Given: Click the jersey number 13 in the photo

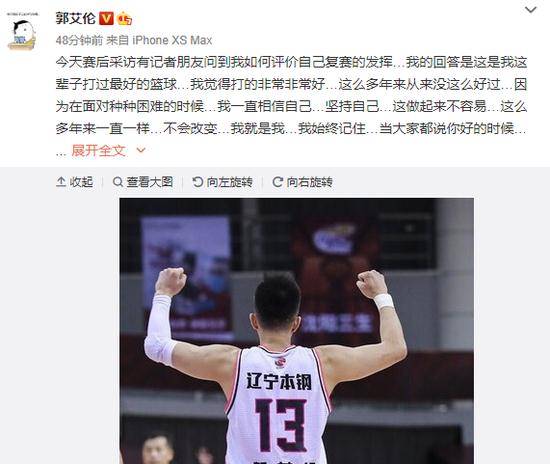Looking at the screenshot, I should (x=281, y=425).
